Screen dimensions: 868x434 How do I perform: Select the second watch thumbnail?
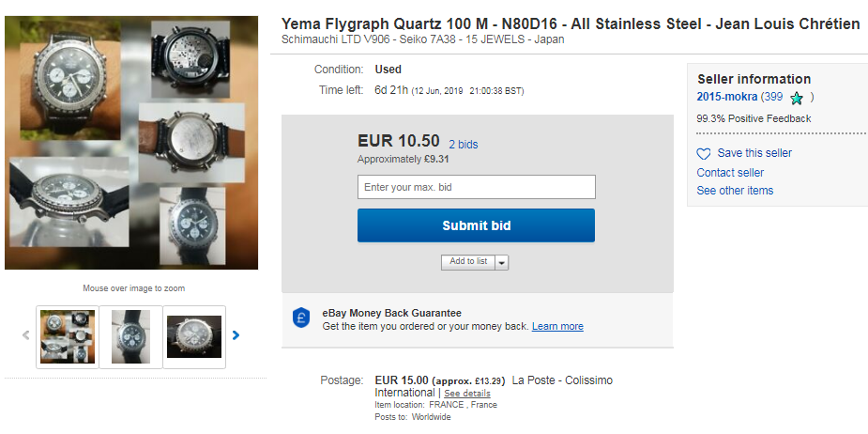(x=130, y=336)
